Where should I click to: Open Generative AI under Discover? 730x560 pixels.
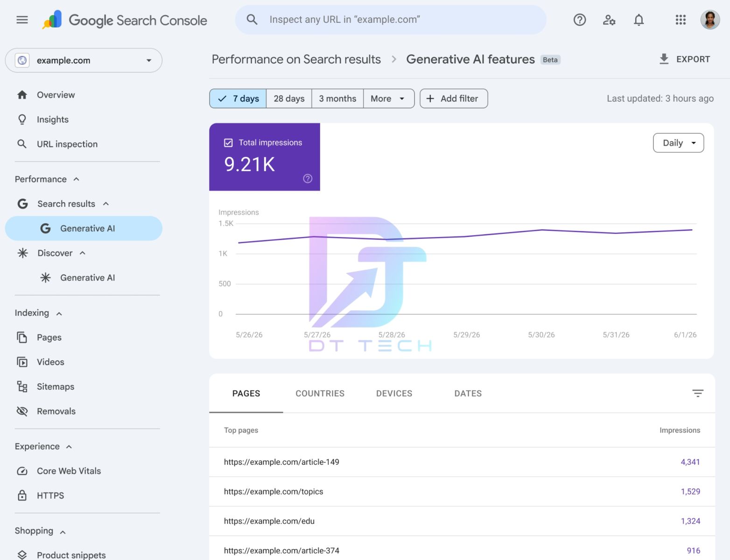(x=84, y=278)
